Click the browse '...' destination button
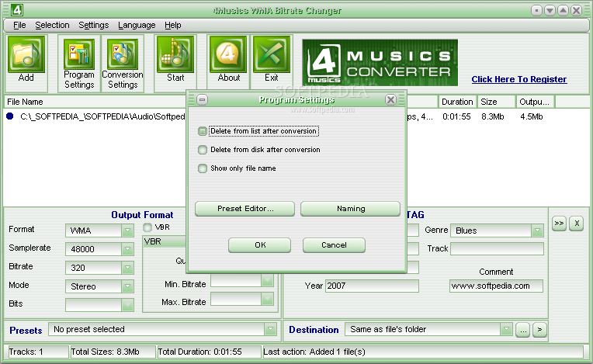Viewport: 593px width, 364px height. pos(522,330)
